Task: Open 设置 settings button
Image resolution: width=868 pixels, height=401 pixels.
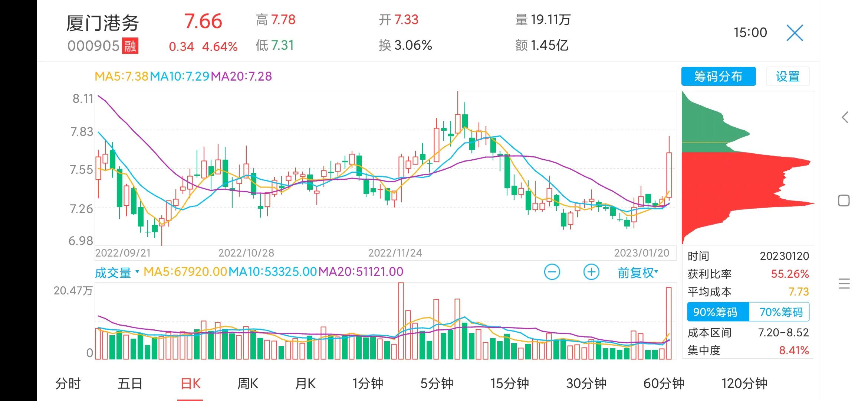Action: 788,76
